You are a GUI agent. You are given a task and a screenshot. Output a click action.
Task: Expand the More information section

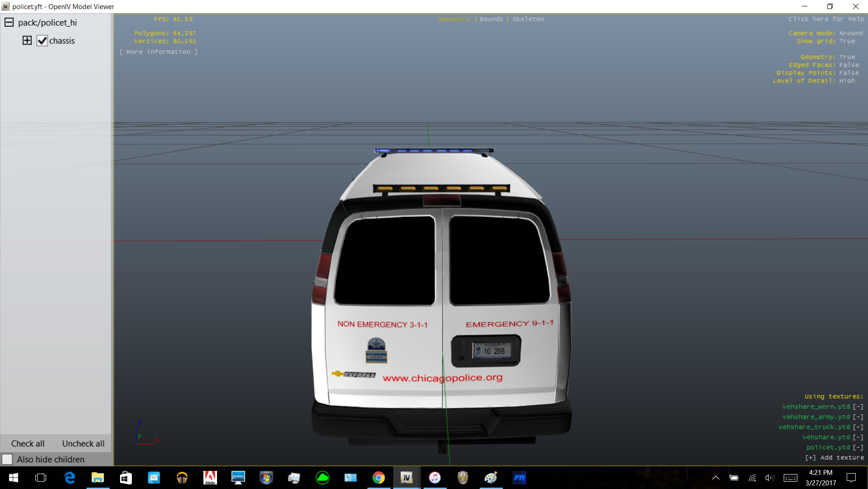click(x=159, y=52)
